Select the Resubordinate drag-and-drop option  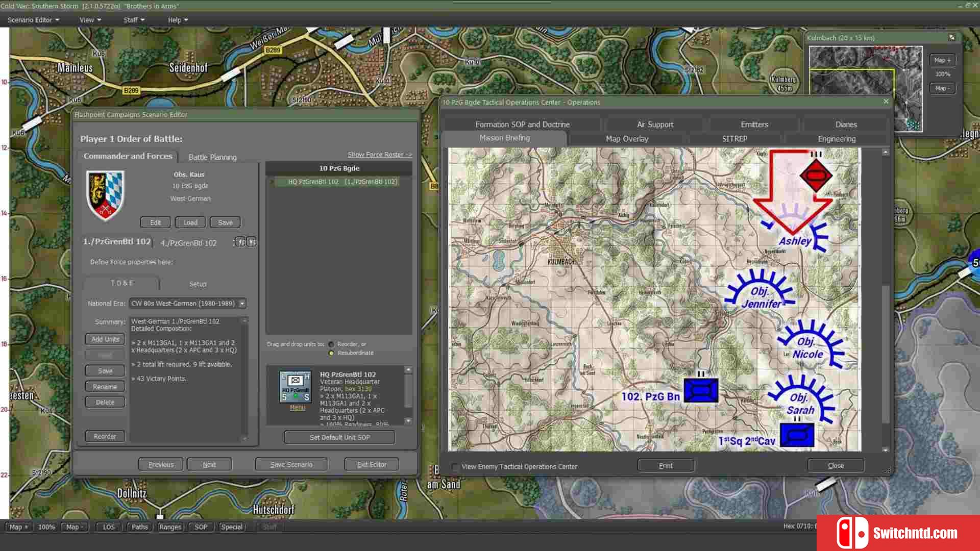331,353
